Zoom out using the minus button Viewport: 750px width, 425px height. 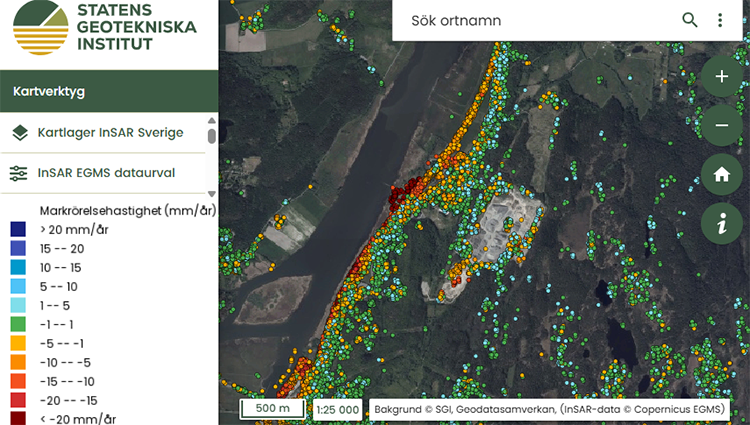(x=721, y=125)
